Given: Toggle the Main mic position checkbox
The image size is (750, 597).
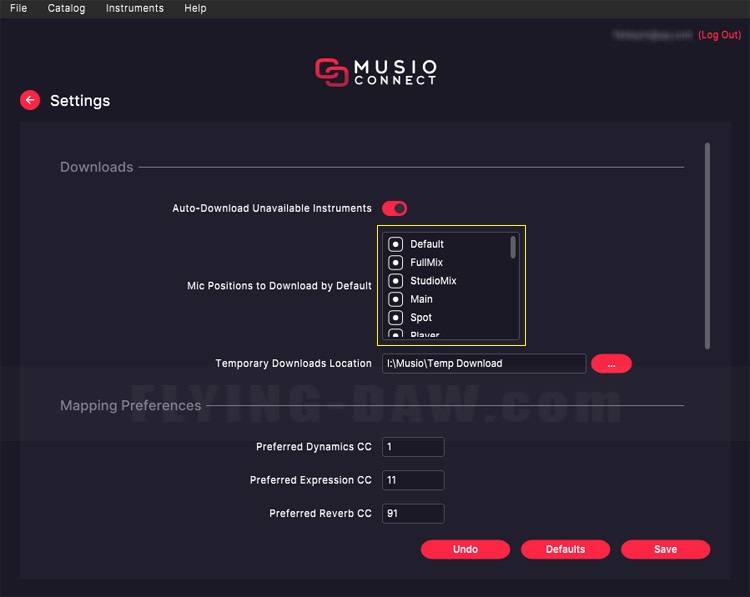Looking at the screenshot, I should [x=395, y=299].
